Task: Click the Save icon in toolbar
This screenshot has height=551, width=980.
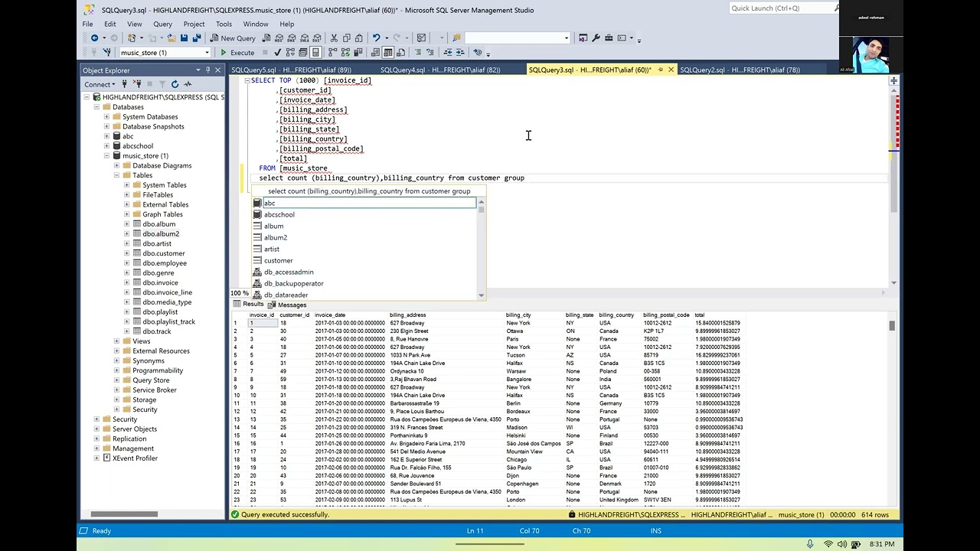Action: coord(184,37)
